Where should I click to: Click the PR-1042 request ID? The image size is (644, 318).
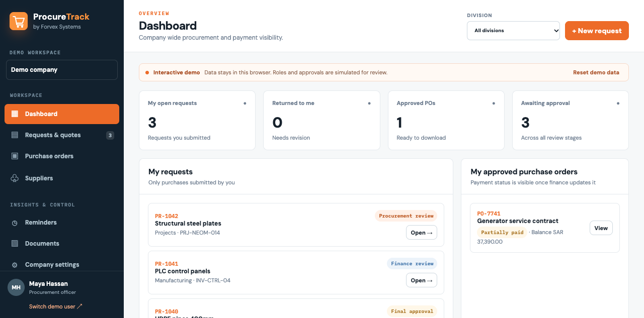167,216
